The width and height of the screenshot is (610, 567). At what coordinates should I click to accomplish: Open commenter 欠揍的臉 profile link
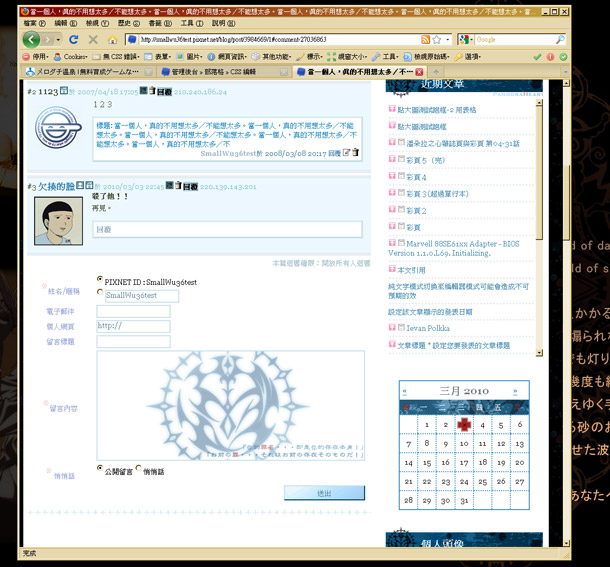coord(56,186)
